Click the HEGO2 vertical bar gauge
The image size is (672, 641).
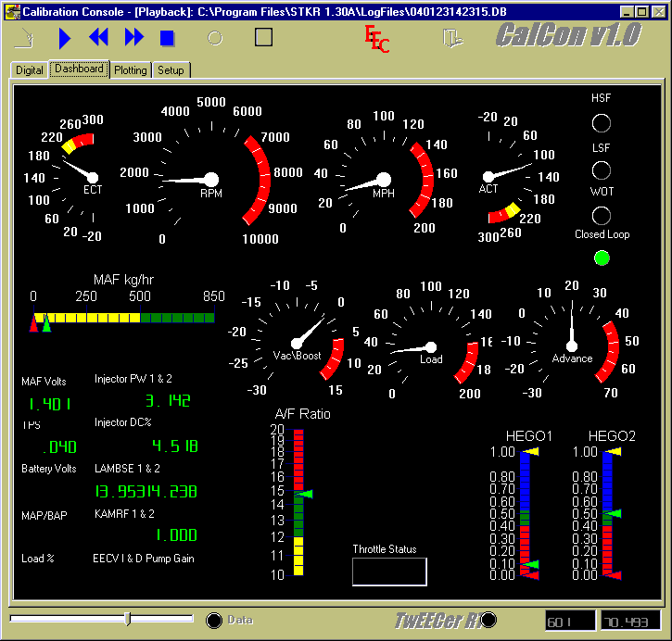(607, 513)
